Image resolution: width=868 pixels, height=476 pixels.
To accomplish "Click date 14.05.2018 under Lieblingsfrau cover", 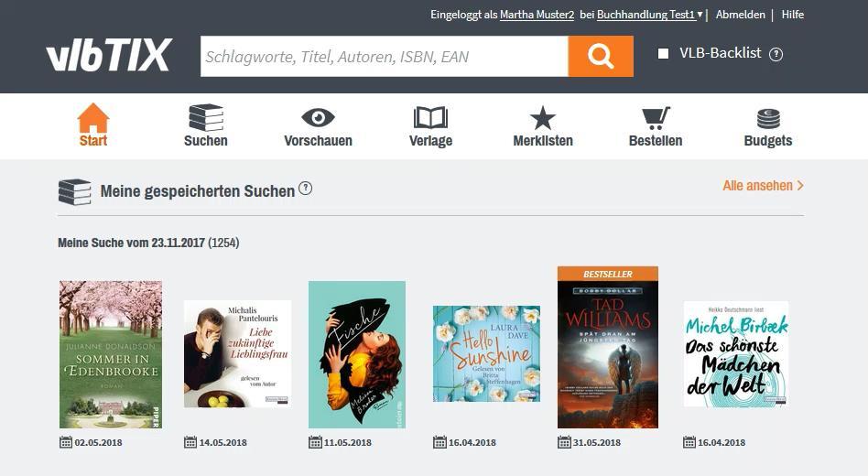I will pos(223,443).
